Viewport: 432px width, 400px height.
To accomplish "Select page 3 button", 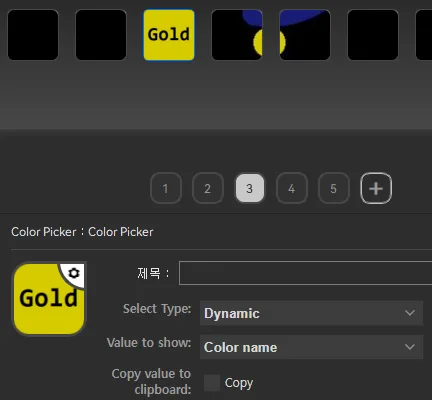I will (x=250, y=188).
